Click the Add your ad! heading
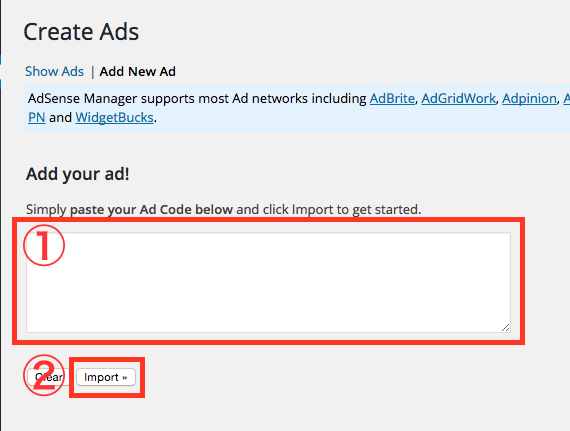This screenshot has width=570, height=431. tap(77, 174)
